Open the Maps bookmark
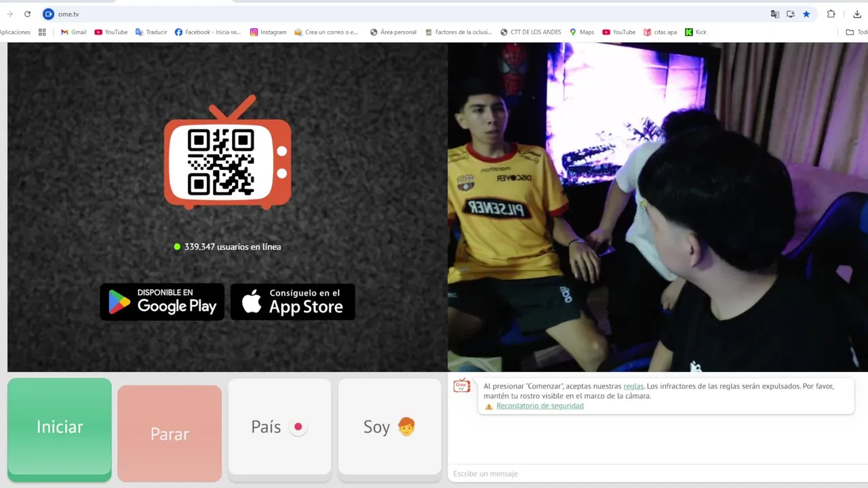The width and height of the screenshot is (868, 488). (x=582, y=32)
